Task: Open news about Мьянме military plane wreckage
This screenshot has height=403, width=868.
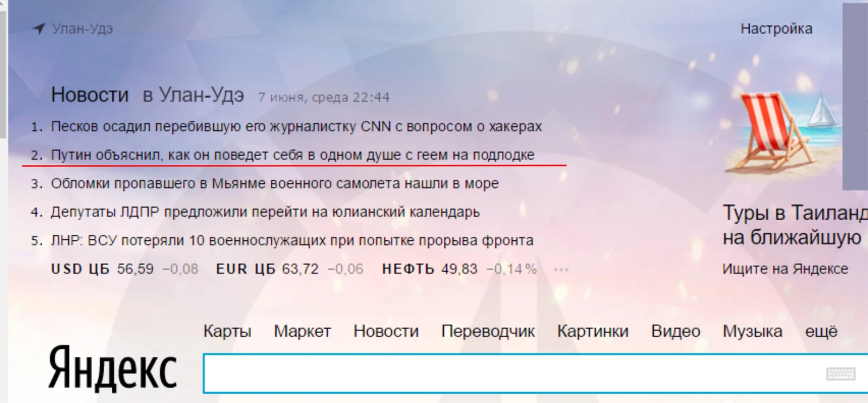Action: click(x=275, y=183)
